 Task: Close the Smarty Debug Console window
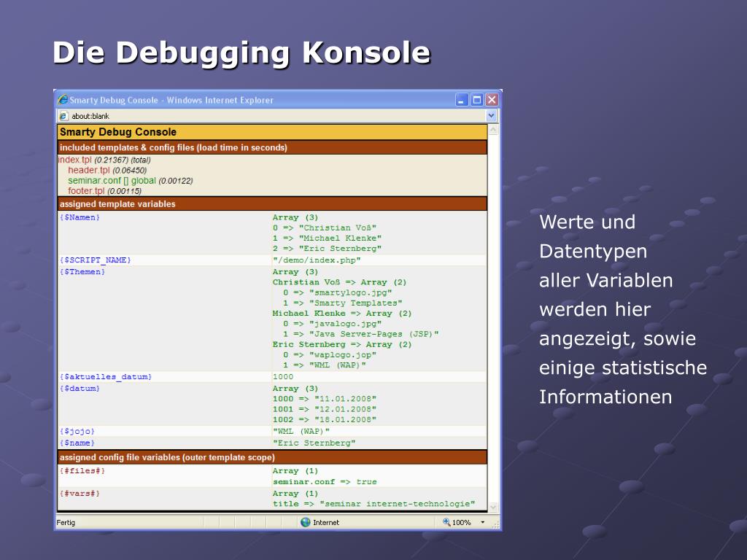pyautogui.click(x=492, y=99)
